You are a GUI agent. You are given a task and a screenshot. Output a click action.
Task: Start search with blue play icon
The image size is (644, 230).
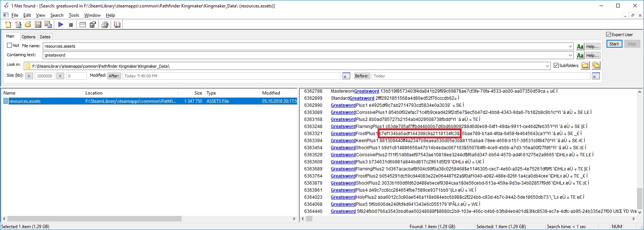click(x=61, y=25)
